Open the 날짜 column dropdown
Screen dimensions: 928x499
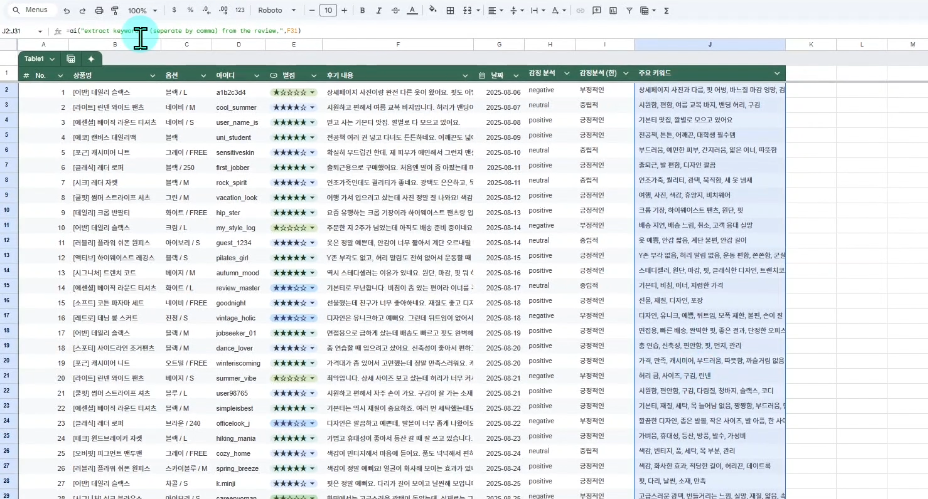[515, 76]
